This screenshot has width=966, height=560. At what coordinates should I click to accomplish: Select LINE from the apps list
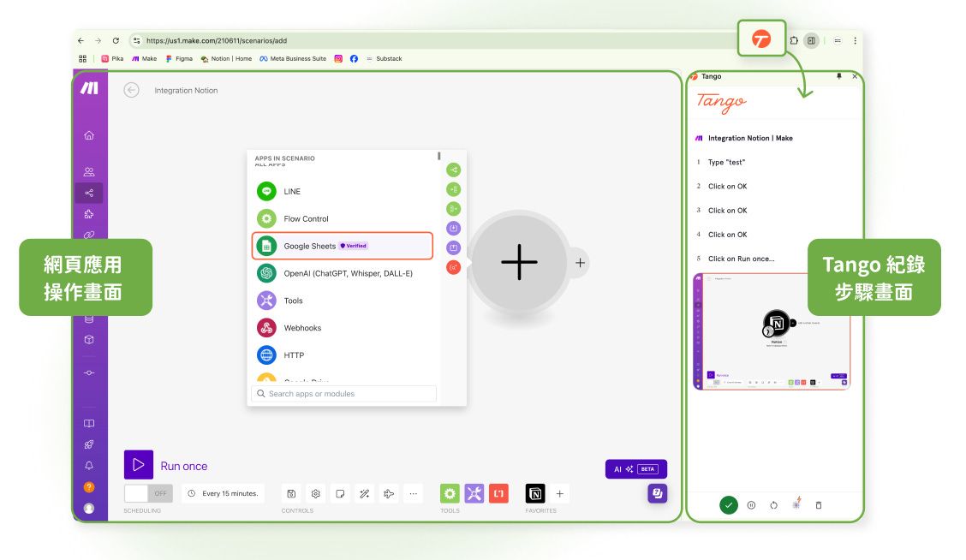tap(342, 192)
